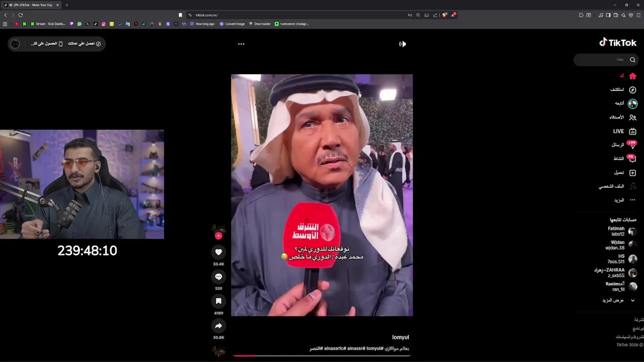Open the Brave wallet icon

pyautogui.click(x=616, y=15)
